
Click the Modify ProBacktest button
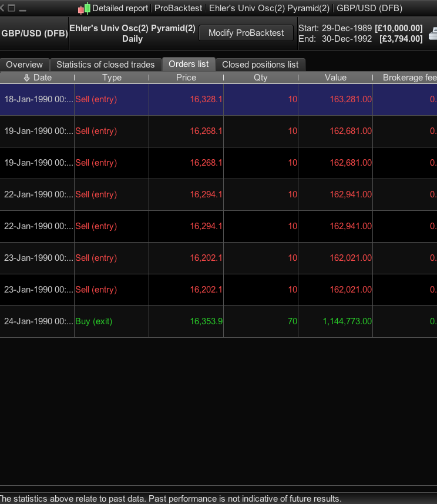click(x=246, y=33)
